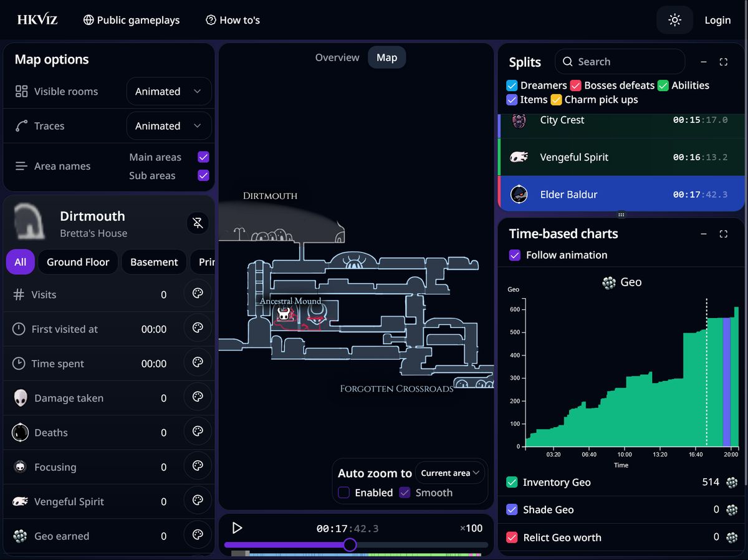The width and height of the screenshot is (748, 560).
Task: Uncheck the Main areas checkbox
Action: click(203, 157)
